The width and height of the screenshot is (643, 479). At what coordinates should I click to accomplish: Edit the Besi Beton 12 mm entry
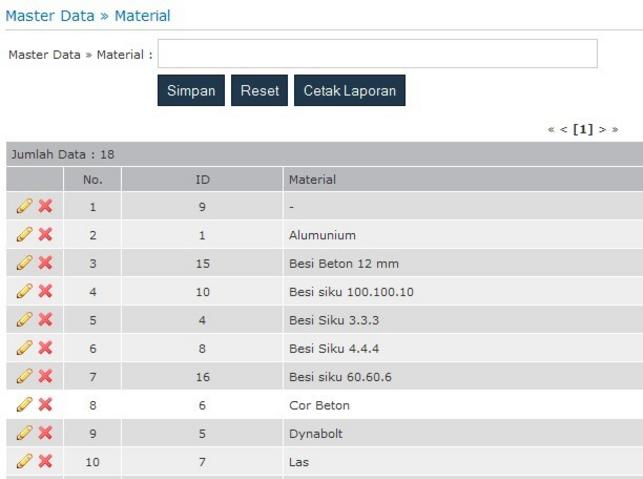tap(25, 263)
